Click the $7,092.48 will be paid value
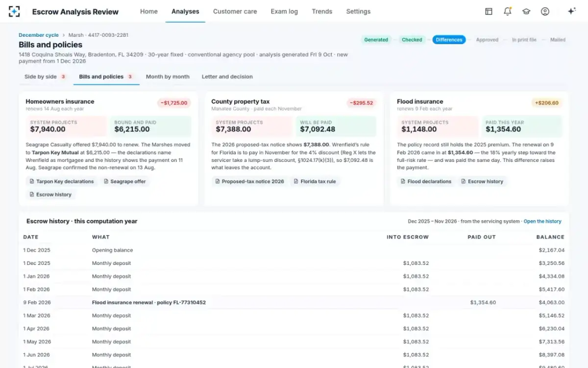The width and height of the screenshot is (588, 368). (x=318, y=130)
